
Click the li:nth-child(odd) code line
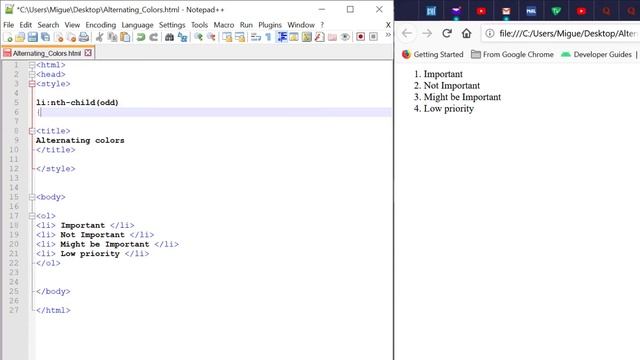[77, 102]
